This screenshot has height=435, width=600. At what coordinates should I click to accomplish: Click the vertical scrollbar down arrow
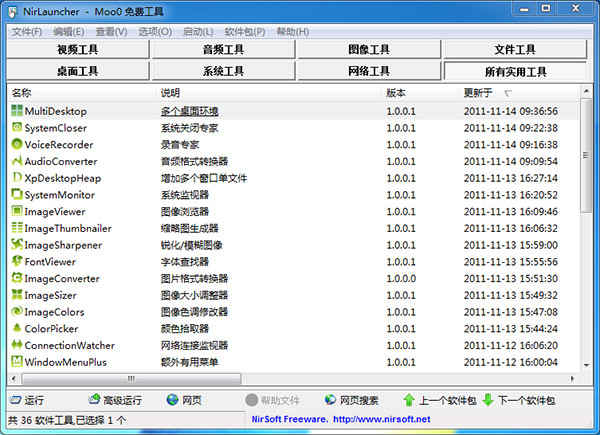tap(586, 365)
